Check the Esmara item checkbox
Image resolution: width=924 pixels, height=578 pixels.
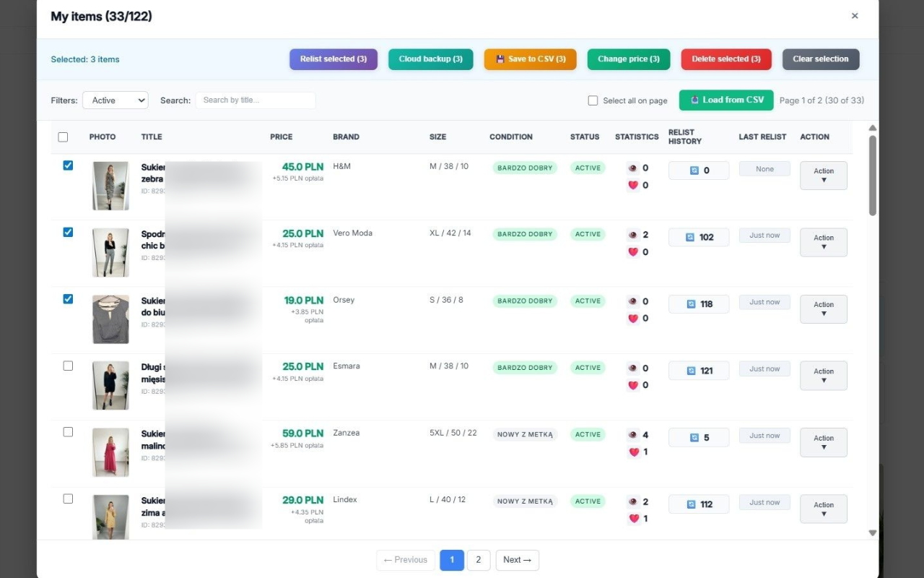68,366
